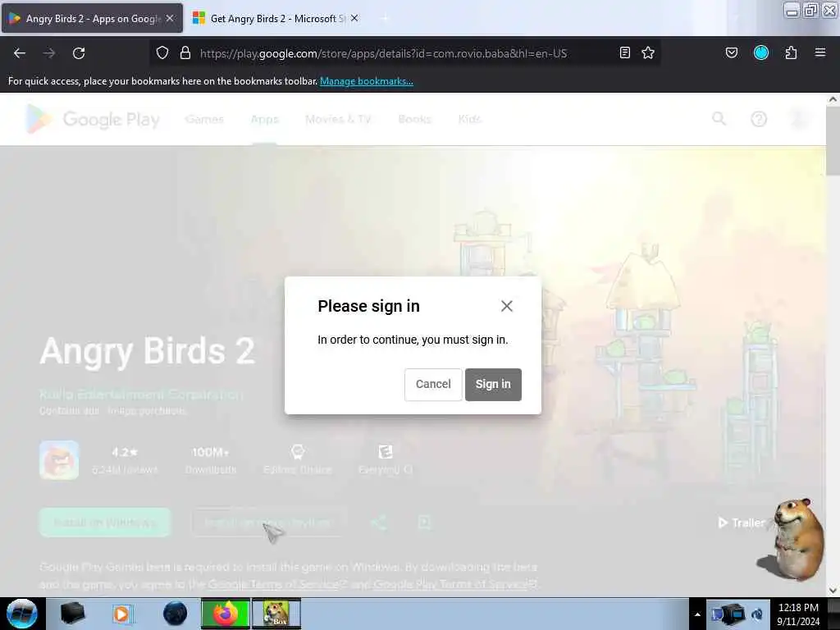The image size is (840, 630).
Task: Cancel the sign-in dialog
Action: pyautogui.click(x=433, y=384)
